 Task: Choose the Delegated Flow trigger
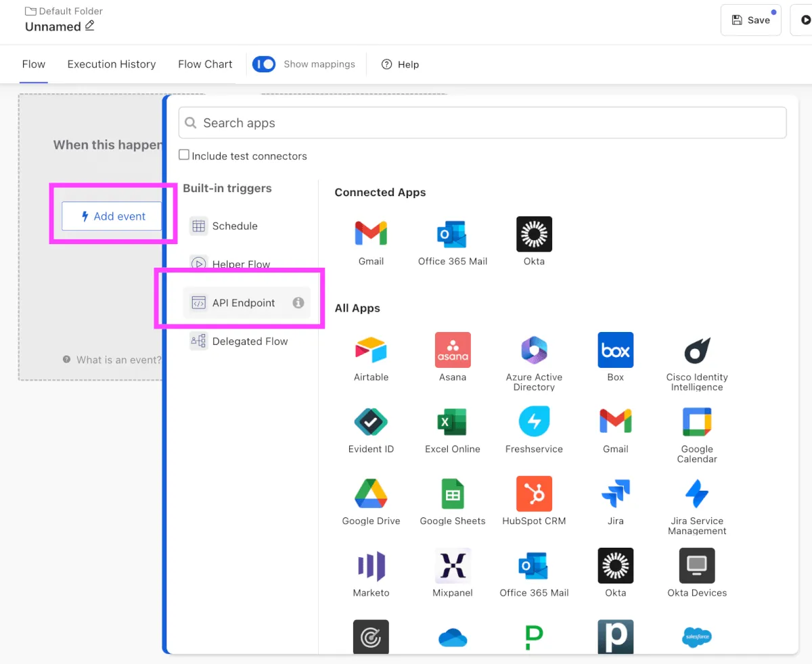(250, 341)
